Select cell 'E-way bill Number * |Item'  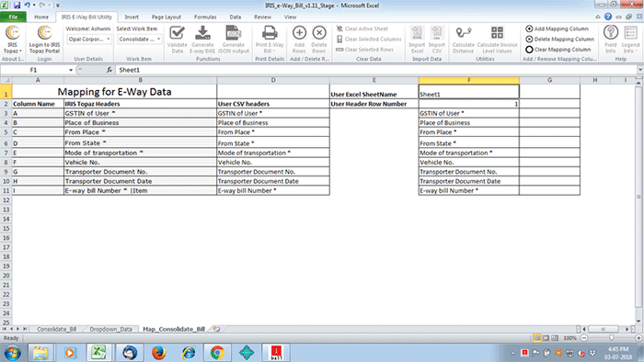(140, 190)
